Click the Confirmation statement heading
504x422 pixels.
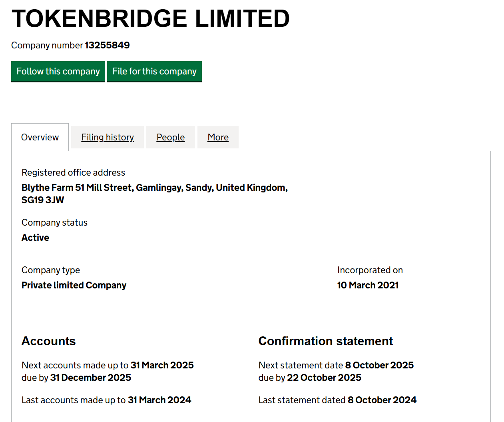(x=326, y=341)
